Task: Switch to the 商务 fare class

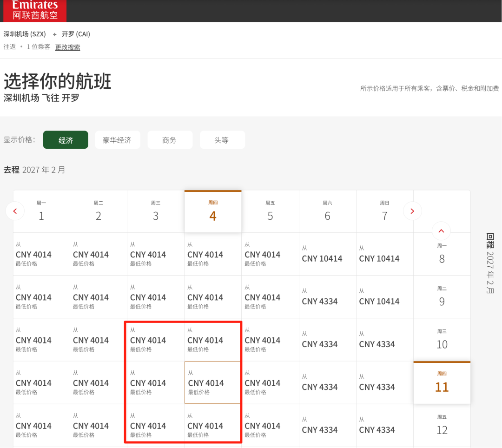Action: (170, 139)
